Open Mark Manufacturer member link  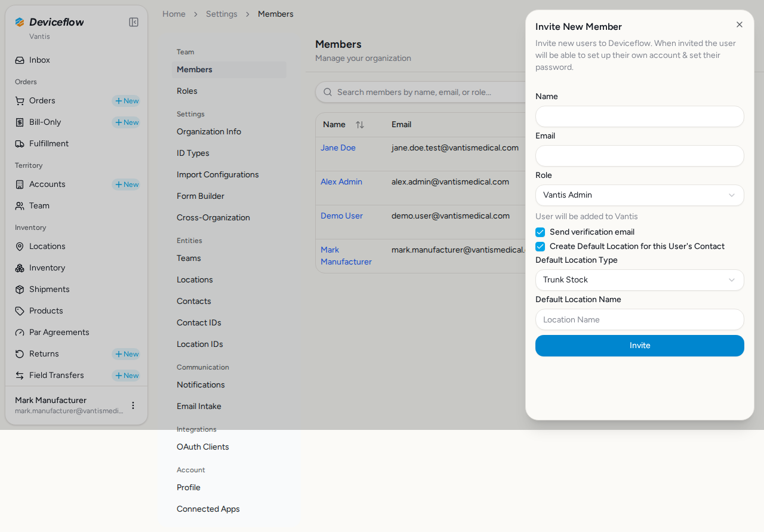point(346,256)
